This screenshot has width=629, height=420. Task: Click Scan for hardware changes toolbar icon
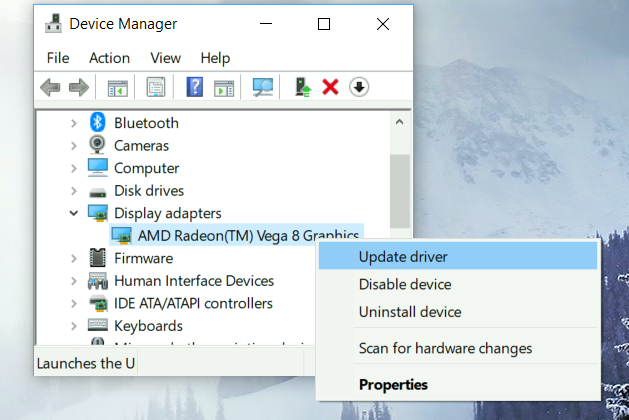click(x=263, y=87)
